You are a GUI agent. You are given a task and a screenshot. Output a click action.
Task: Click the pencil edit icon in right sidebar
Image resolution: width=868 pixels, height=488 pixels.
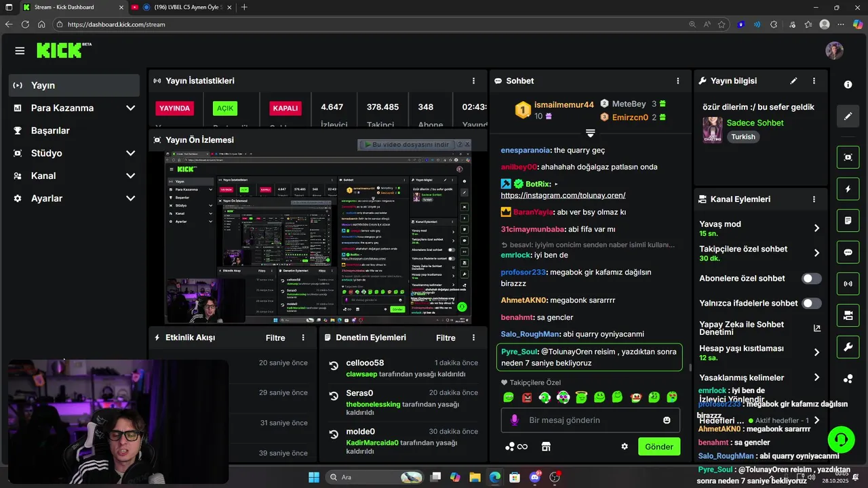click(848, 117)
